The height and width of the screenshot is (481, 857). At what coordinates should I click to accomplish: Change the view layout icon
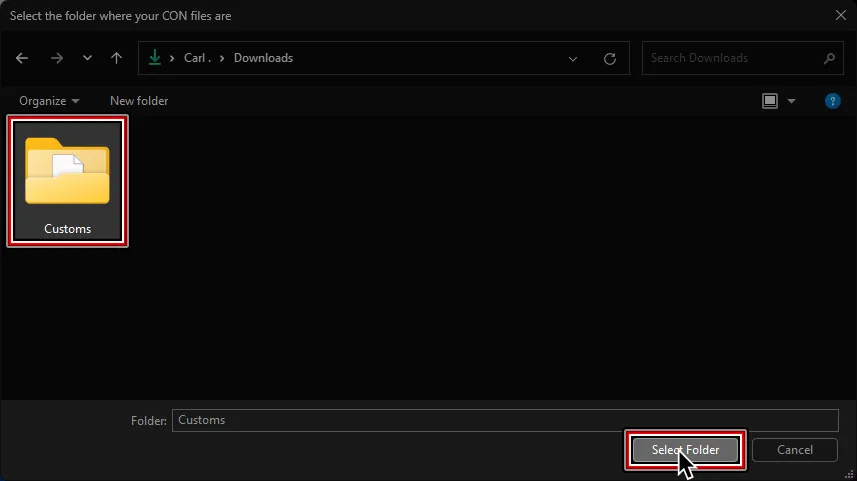(770, 101)
